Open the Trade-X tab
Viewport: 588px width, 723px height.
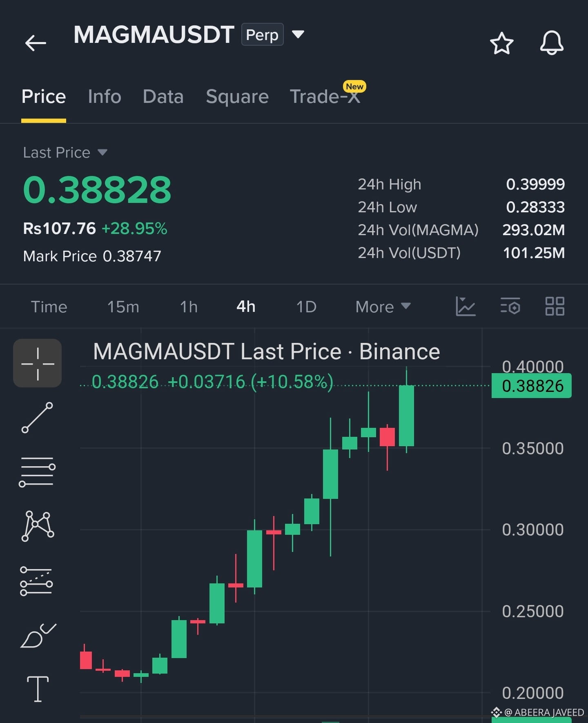[325, 97]
